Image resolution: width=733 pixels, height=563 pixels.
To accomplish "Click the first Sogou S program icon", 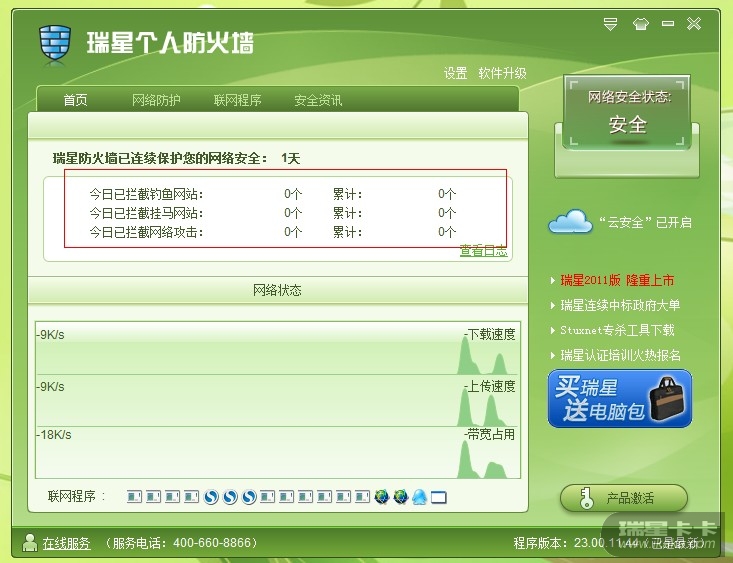I will (x=211, y=497).
